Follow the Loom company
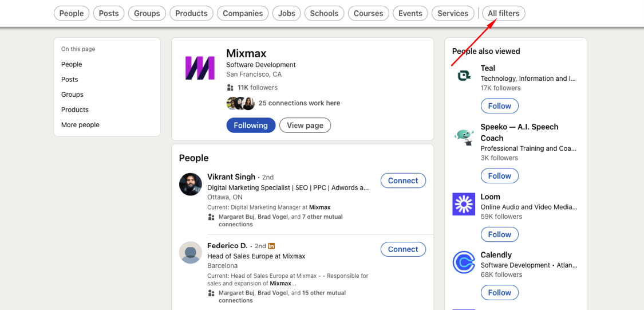Screen dimensions: 644x310 499,234
